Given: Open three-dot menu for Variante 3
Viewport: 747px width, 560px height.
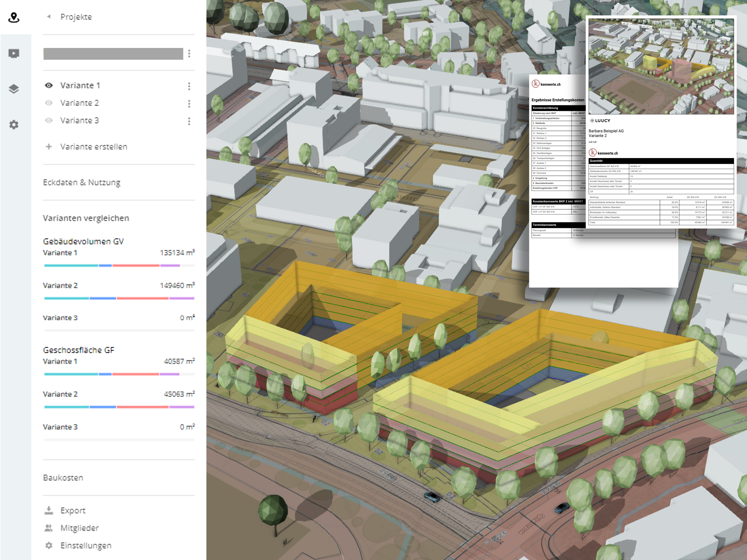Looking at the screenshot, I should 189,121.
